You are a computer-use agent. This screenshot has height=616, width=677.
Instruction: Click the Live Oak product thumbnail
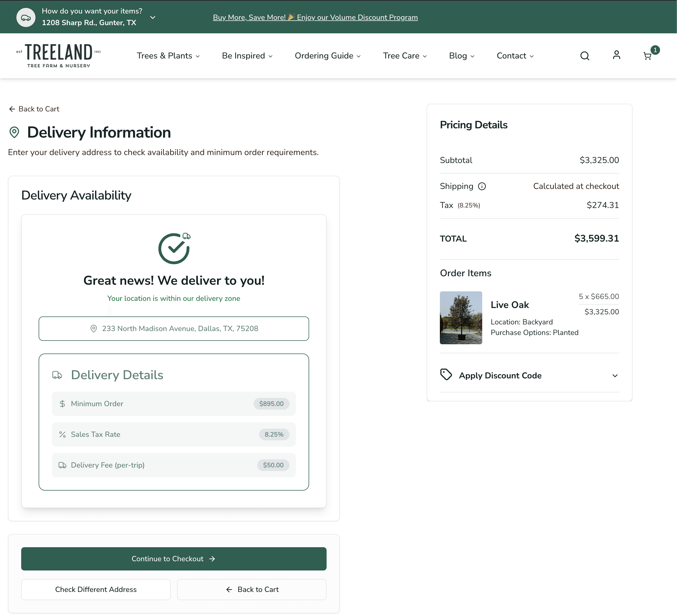tap(461, 318)
